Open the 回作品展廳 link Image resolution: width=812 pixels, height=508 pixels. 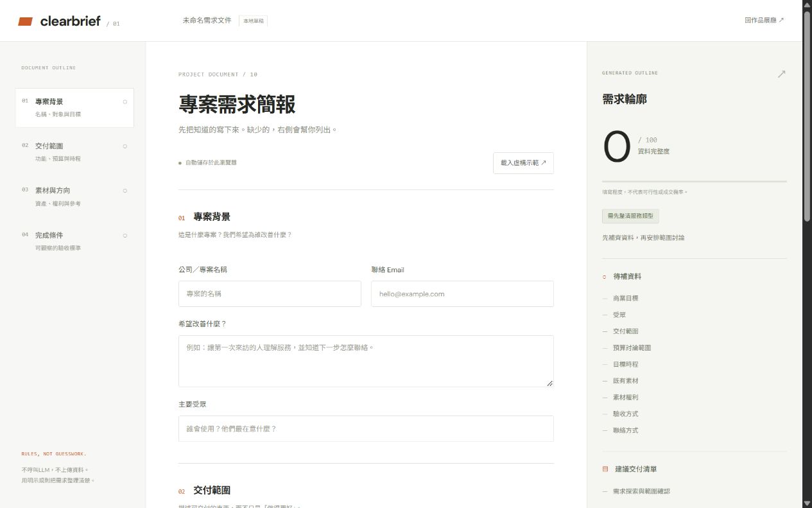(x=764, y=21)
